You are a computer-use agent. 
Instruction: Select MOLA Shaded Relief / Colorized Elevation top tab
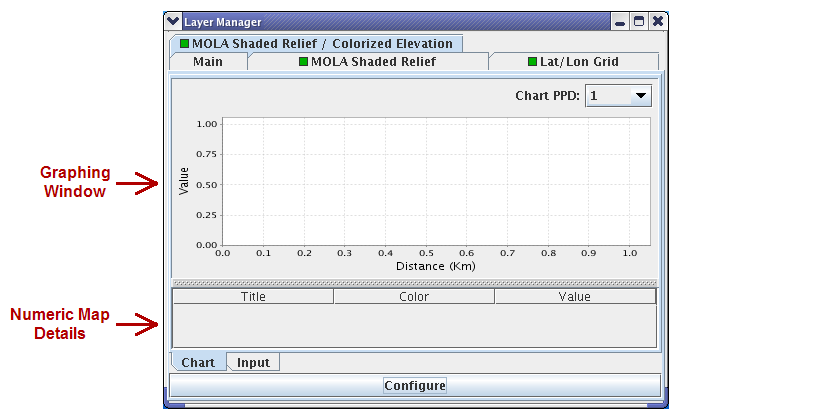point(320,44)
